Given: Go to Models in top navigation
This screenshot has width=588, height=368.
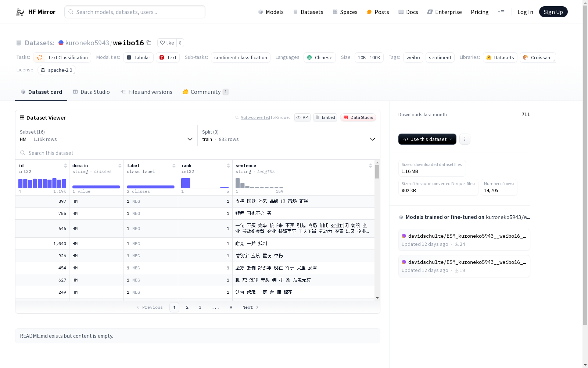Looking at the screenshot, I should [271, 12].
